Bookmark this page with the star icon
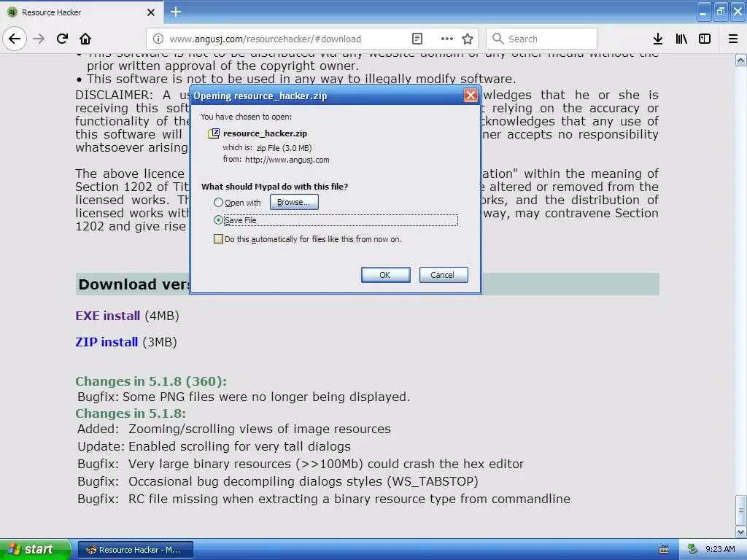The height and width of the screenshot is (560, 747). (x=468, y=39)
